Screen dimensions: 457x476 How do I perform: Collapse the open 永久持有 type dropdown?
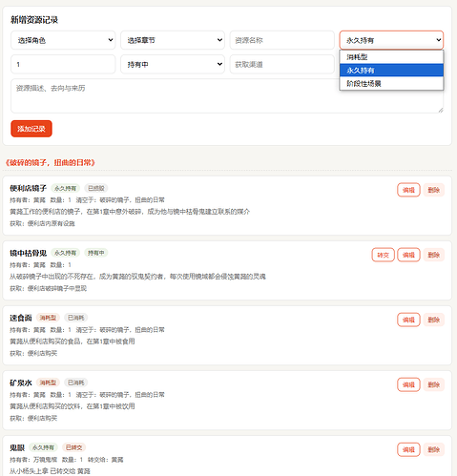click(x=391, y=40)
